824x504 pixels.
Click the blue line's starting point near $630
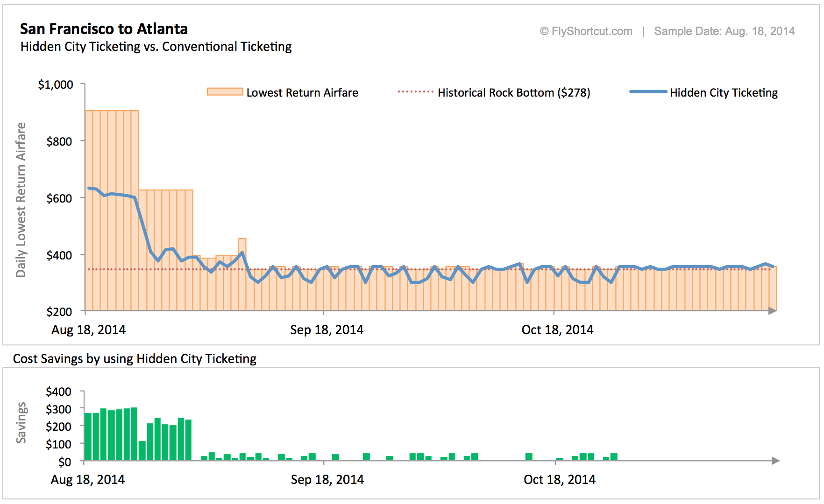(x=89, y=188)
